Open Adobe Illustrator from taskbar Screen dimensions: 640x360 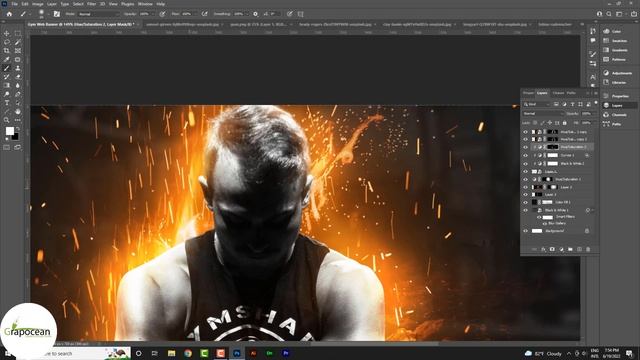click(x=253, y=353)
